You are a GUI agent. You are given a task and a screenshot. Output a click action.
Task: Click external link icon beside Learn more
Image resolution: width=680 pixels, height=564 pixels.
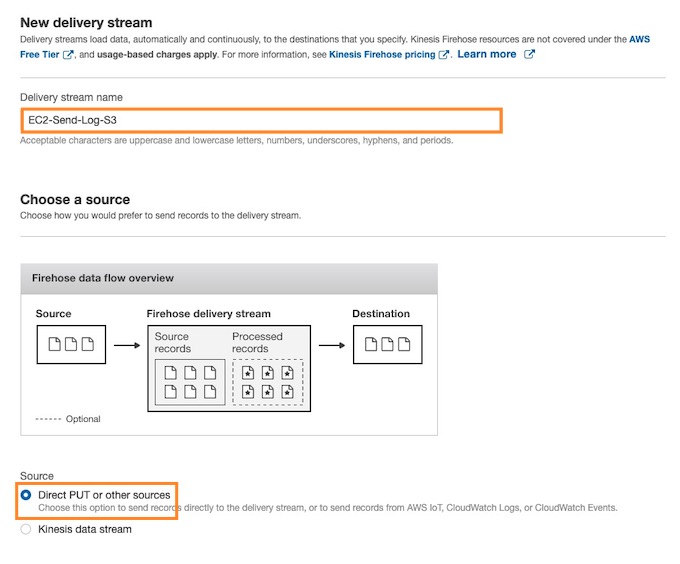(x=529, y=54)
